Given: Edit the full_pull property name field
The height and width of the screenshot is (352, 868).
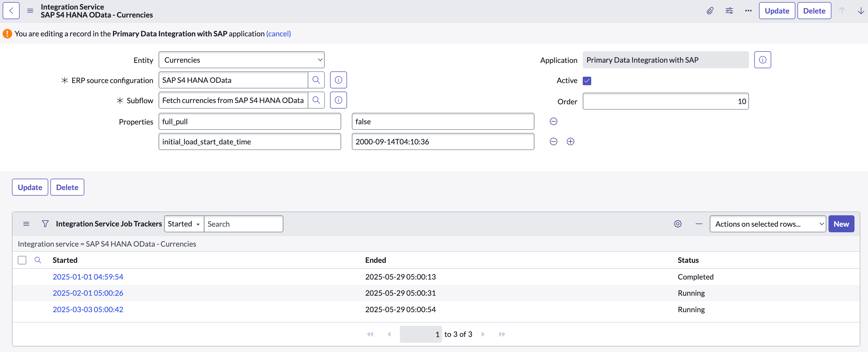Looking at the screenshot, I should [x=250, y=122].
